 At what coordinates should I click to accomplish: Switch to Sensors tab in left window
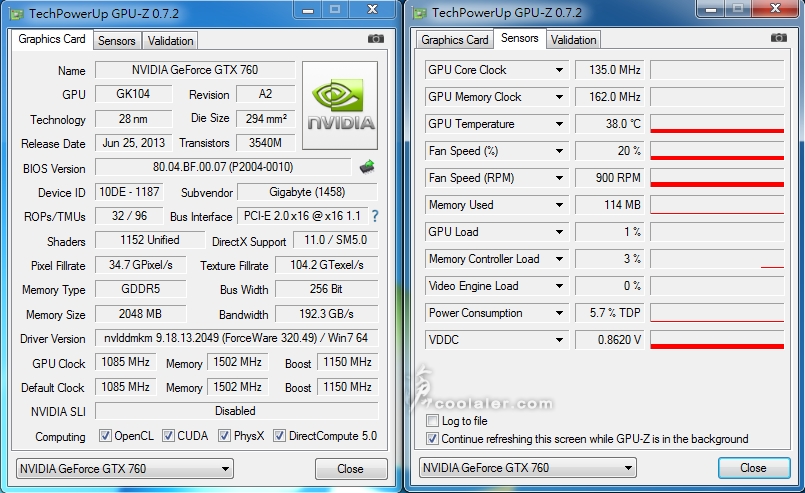117,41
